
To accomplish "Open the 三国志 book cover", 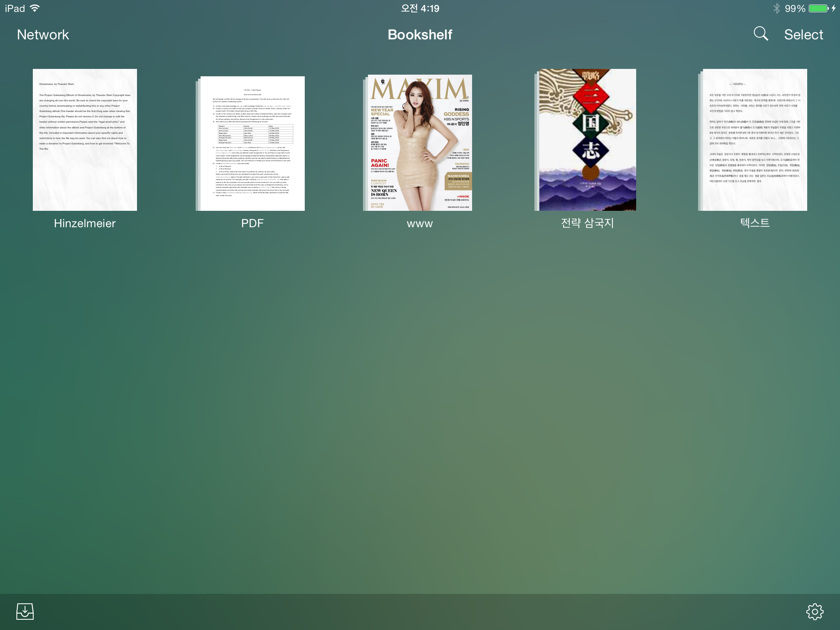I will click(x=587, y=140).
